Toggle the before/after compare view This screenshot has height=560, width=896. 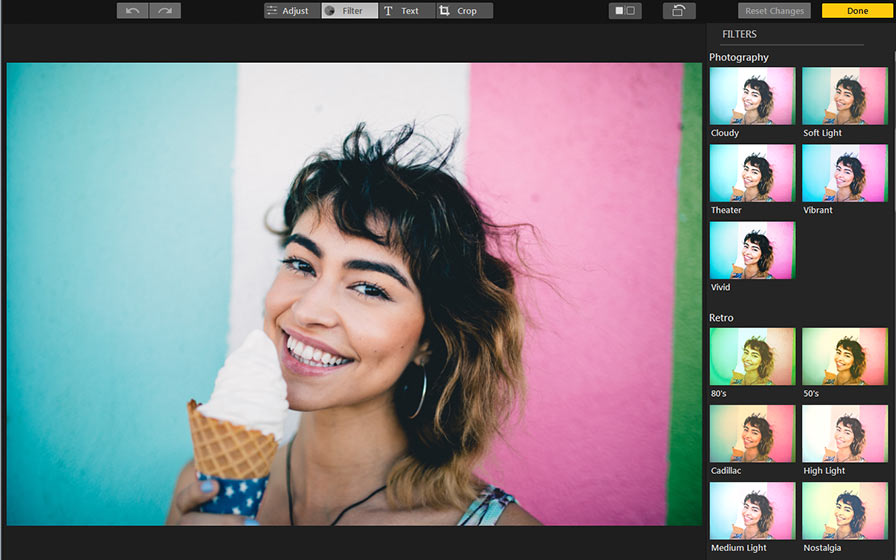[x=625, y=11]
